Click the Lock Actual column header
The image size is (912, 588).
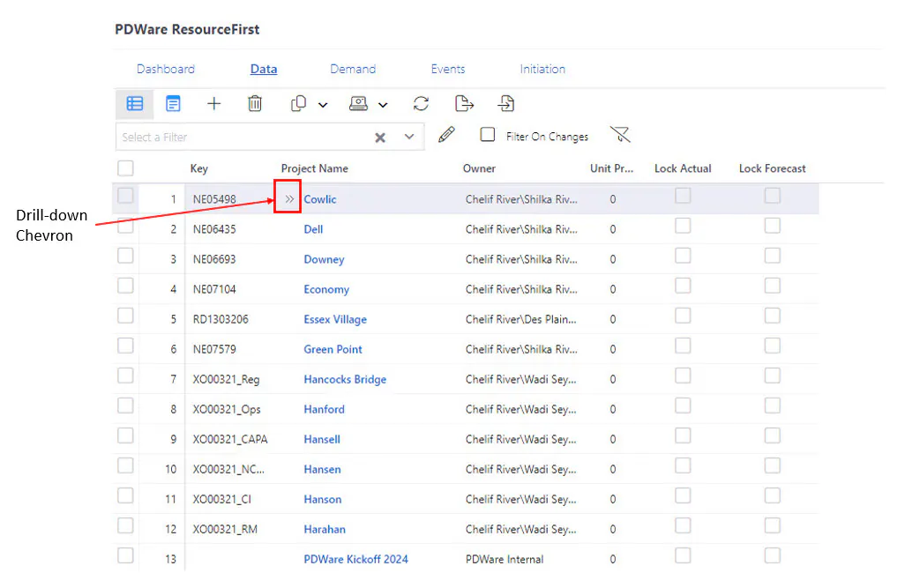pyautogui.click(x=683, y=168)
